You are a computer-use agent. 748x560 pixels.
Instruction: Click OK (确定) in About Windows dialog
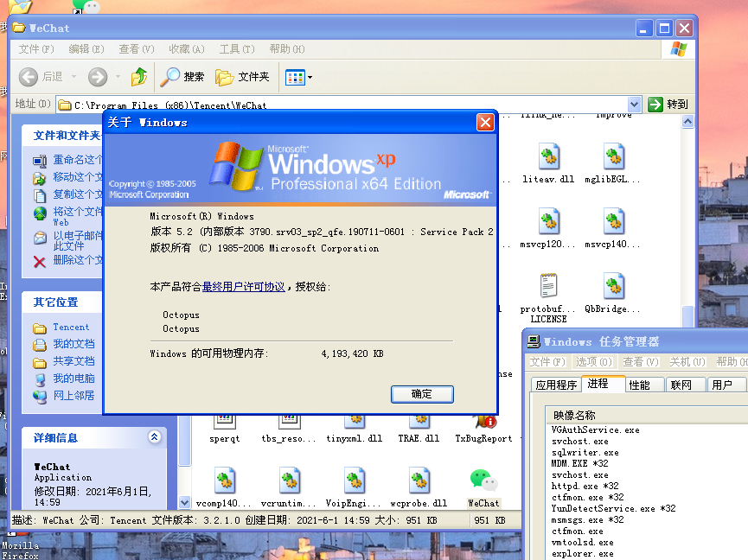(422, 394)
